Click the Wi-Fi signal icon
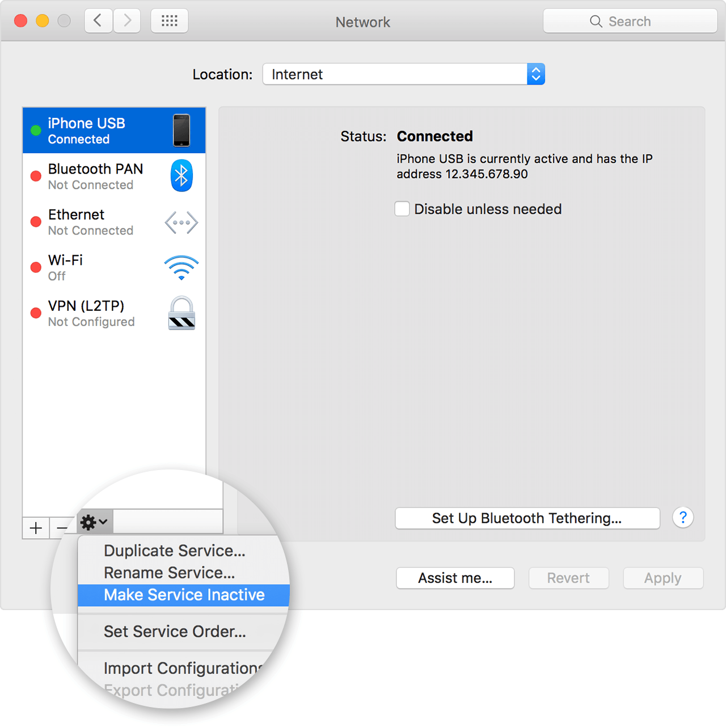 point(181,268)
